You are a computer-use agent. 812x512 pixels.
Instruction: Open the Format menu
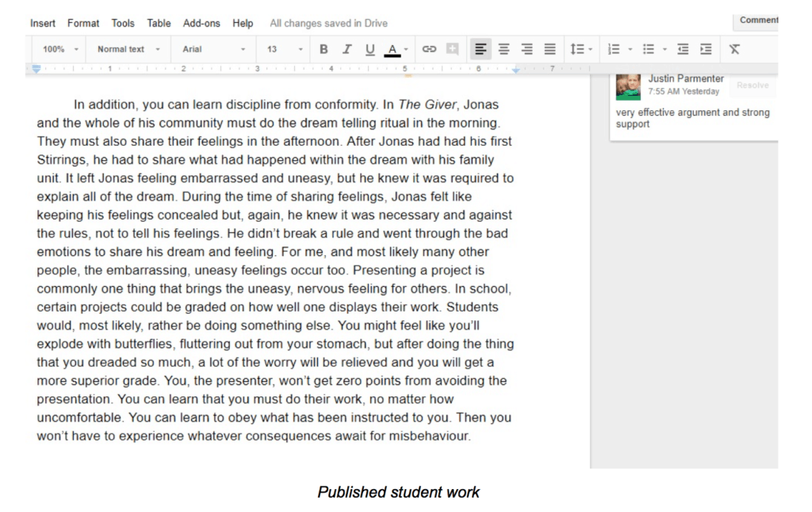point(83,23)
